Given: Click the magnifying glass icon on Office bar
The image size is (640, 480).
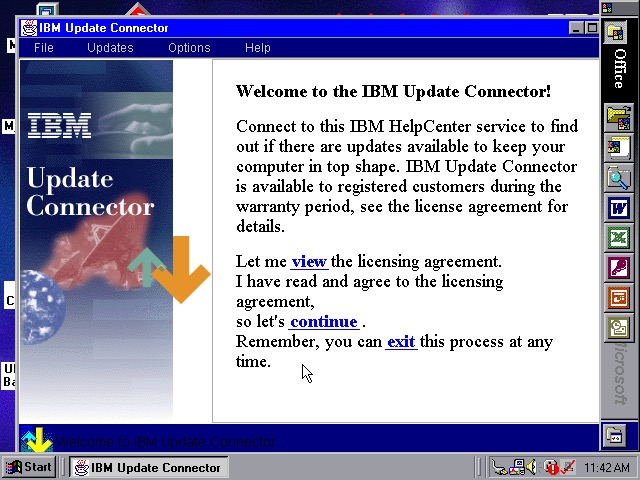Looking at the screenshot, I should pos(618,179).
